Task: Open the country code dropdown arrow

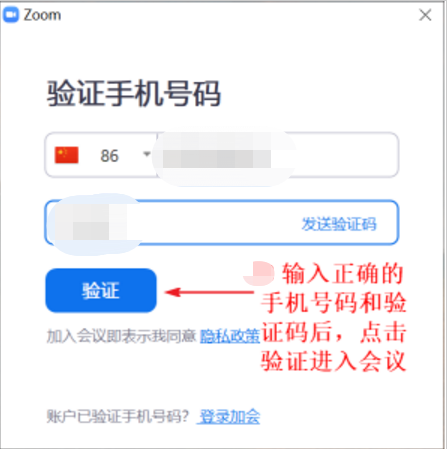Action: point(146,154)
